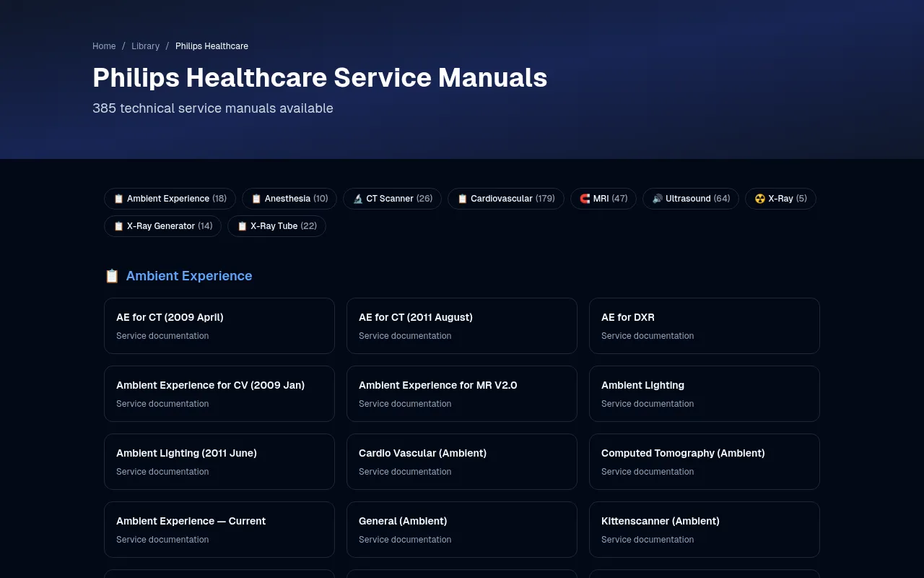Open Ambient Lighting (2011 June) manual
The image size is (924, 578).
tap(219, 462)
